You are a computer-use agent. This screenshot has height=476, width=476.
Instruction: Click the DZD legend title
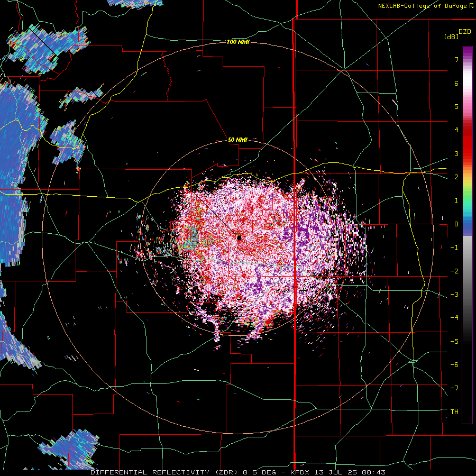465,32
